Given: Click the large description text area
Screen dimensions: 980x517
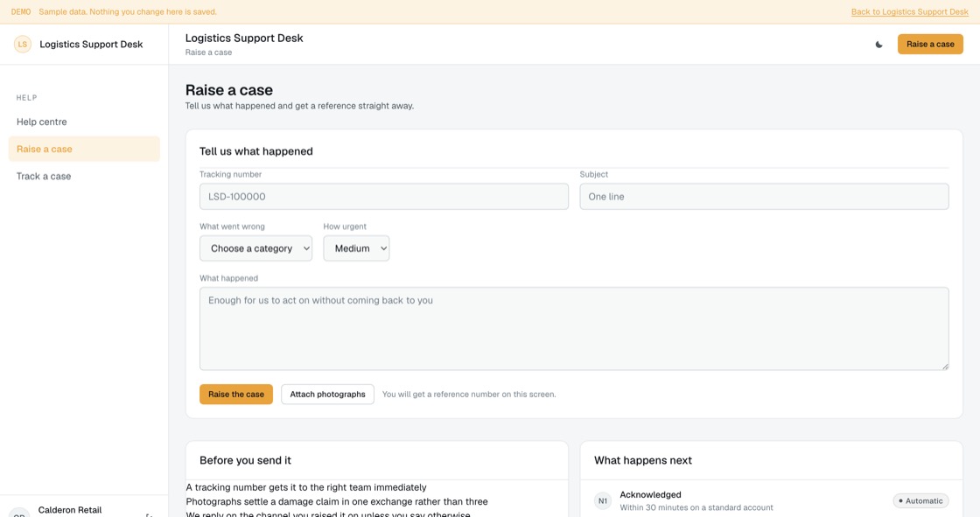Looking at the screenshot, I should tap(574, 328).
